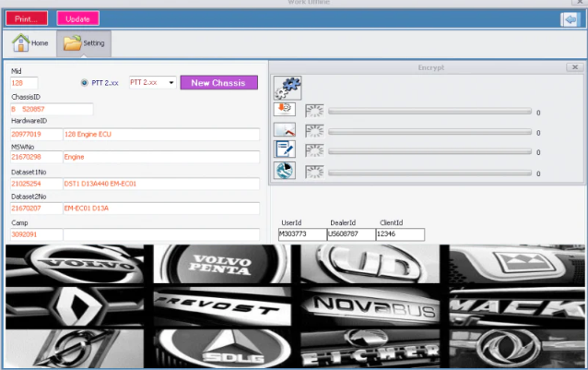The width and height of the screenshot is (588, 370).
Task: Click the Volvo Penta logo thumbnail
Action: click(222, 264)
